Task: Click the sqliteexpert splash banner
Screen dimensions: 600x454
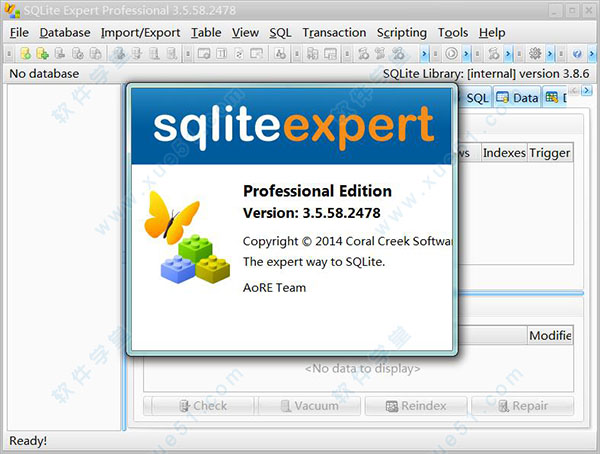Action: coord(292,126)
